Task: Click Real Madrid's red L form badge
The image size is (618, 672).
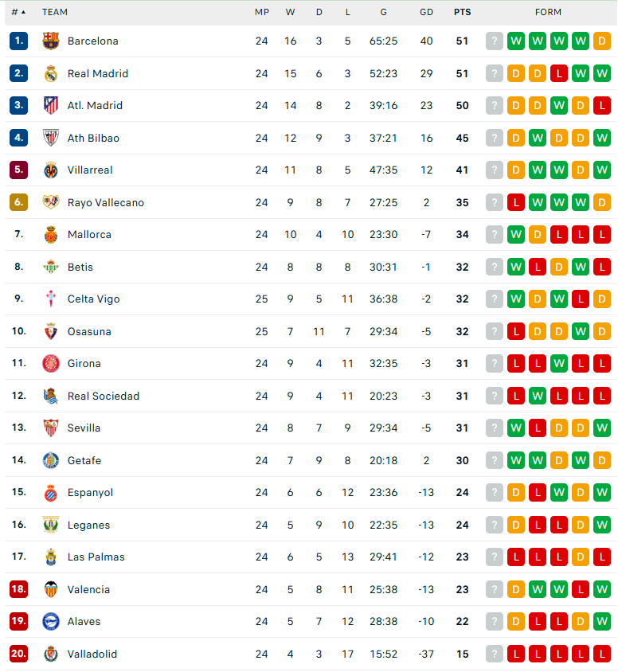Action: coord(559,74)
